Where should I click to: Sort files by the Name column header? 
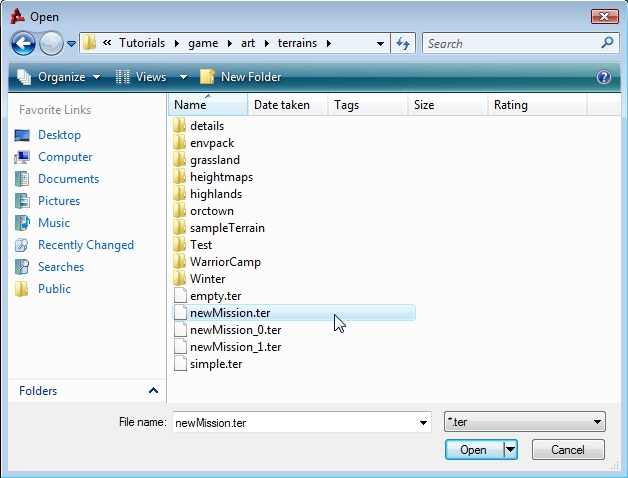click(x=190, y=105)
